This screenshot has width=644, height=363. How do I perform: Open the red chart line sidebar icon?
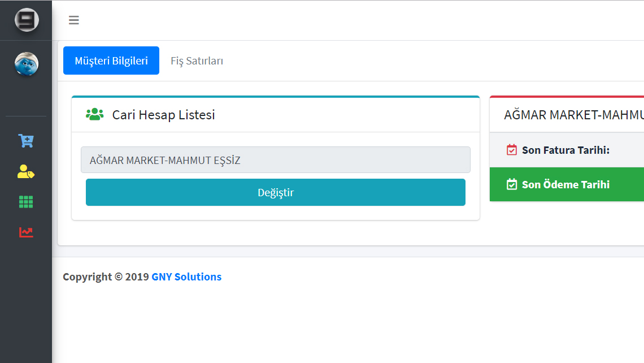[26, 232]
